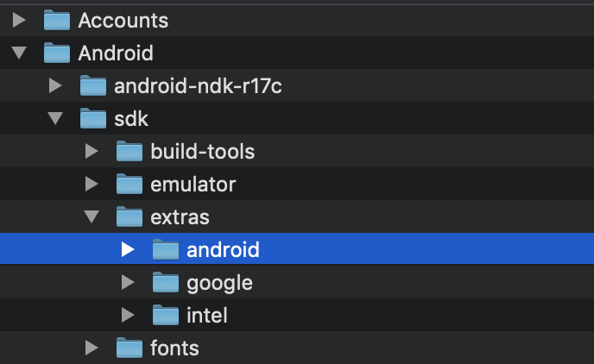Viewport: 594px width, 364px height.
Task: Select the emulator folder name
Action: click(x=193, y=184)
